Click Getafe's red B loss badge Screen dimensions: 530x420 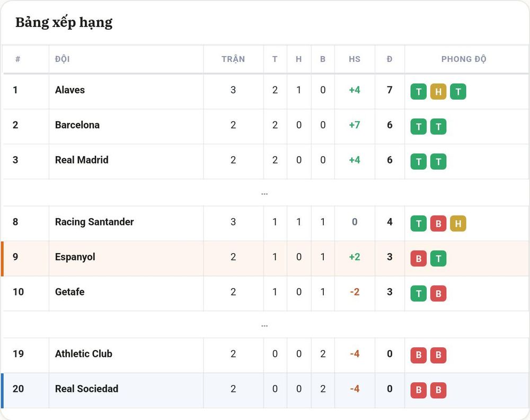(438, 293)
